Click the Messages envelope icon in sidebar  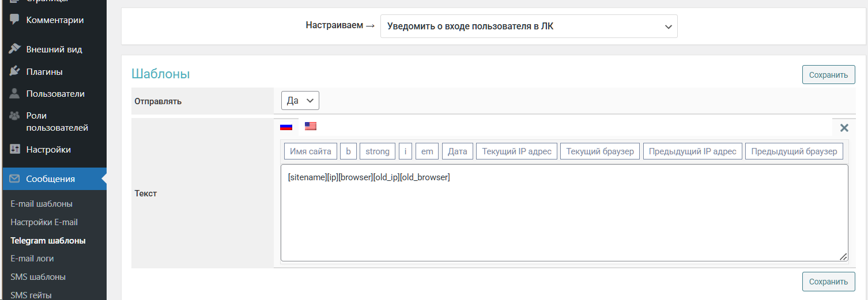coord(15,179)
